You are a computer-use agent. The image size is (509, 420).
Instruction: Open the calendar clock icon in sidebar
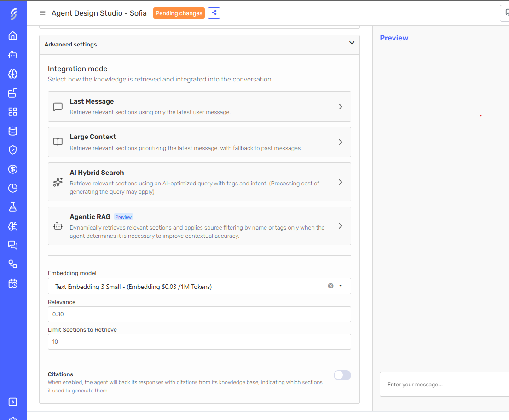13,283
